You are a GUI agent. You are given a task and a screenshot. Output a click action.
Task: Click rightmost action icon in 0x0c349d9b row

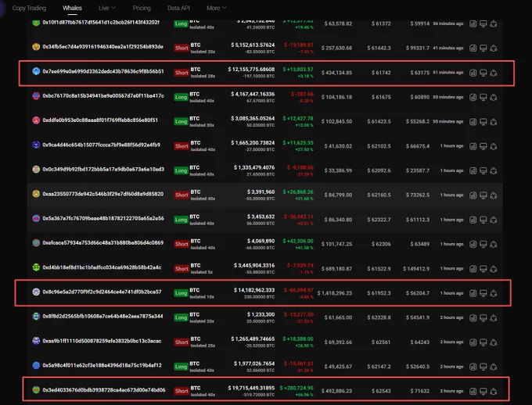(494, 170)
